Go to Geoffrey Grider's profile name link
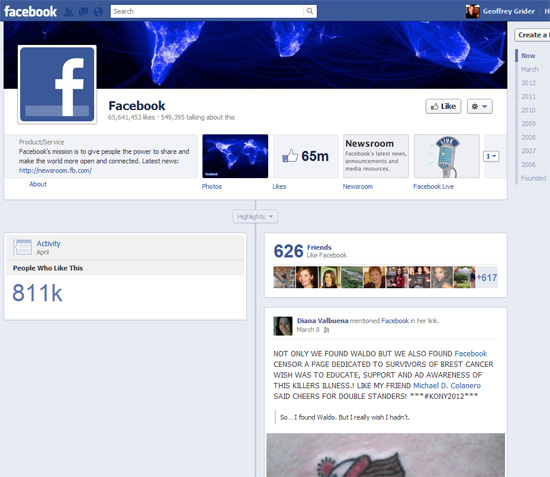Viewport: 550px width, 477px height. pyautogui.click(x=509, y=11)
